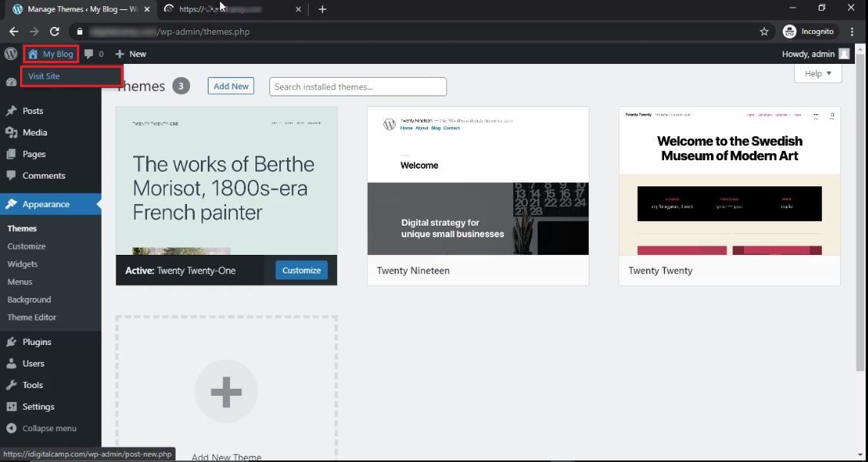Click the Comments icon in sidebar
Viewport: 868px width, 462px height.
coord(11,176)
